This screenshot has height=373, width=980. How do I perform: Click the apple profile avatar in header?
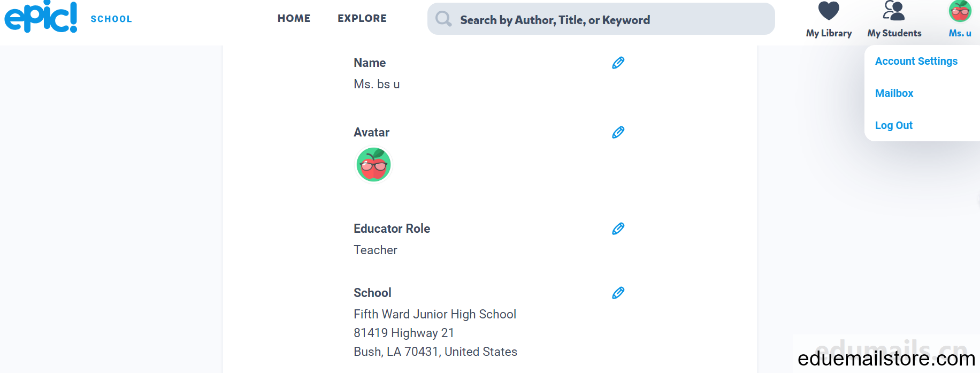pyautogui.click(x=960, y=11)
